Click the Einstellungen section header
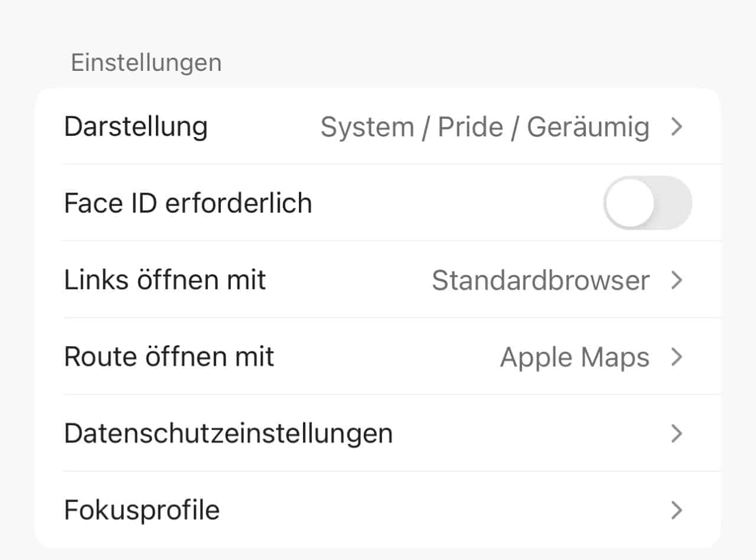756x560 pixels. pyautogui.click(x=146, y=63)
